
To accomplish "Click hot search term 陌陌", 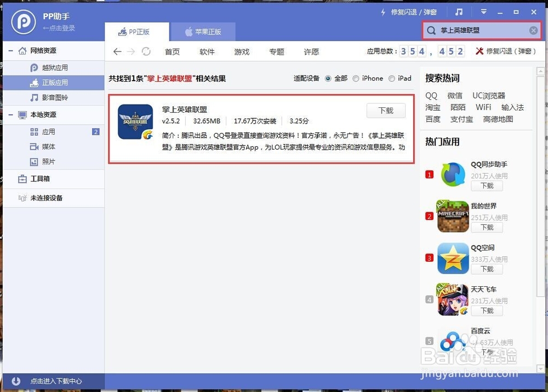I will tap(458, 107).
